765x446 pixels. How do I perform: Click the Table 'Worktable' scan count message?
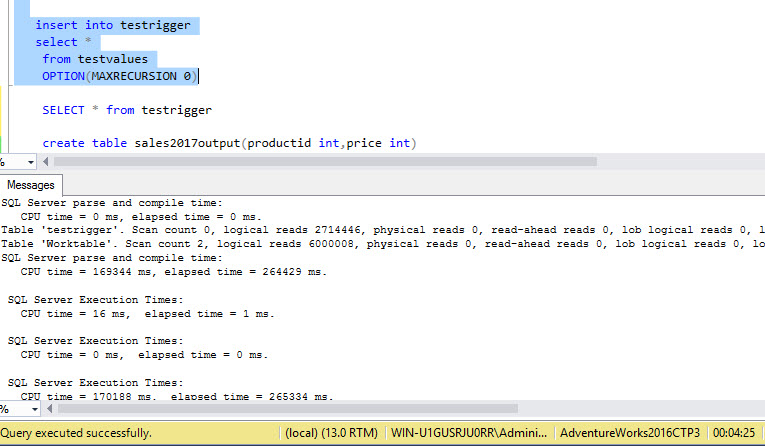point(383,243)
